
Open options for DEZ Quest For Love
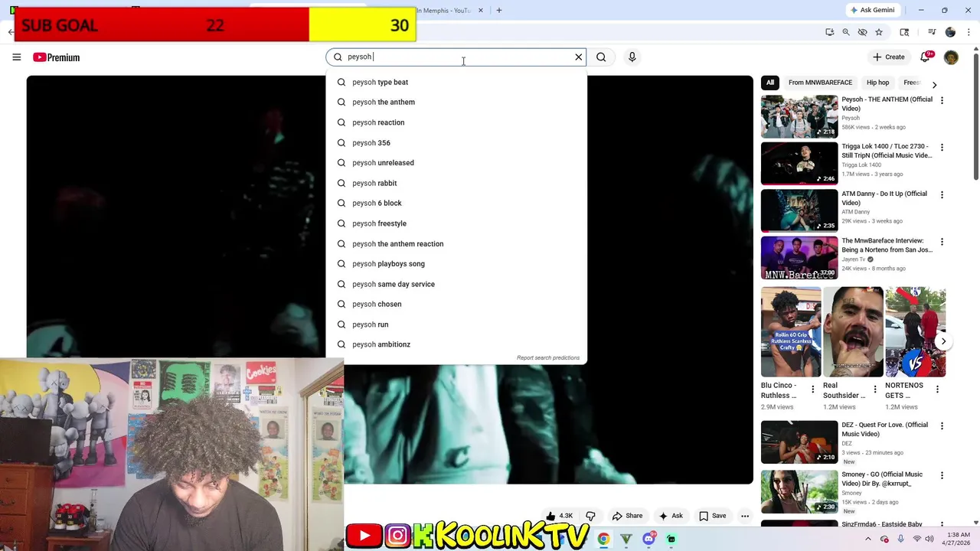[942, 426]
